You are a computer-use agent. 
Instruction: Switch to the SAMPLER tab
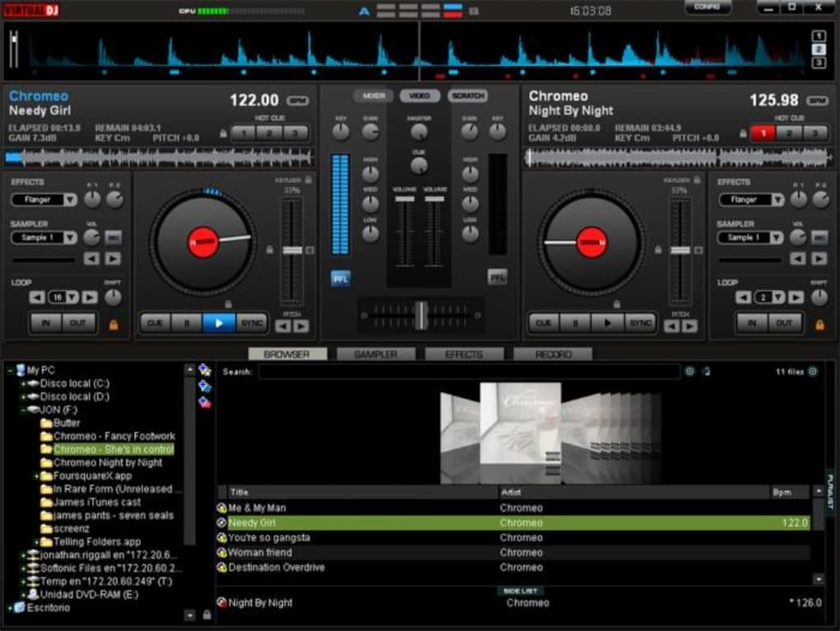[x=376, y=353]
